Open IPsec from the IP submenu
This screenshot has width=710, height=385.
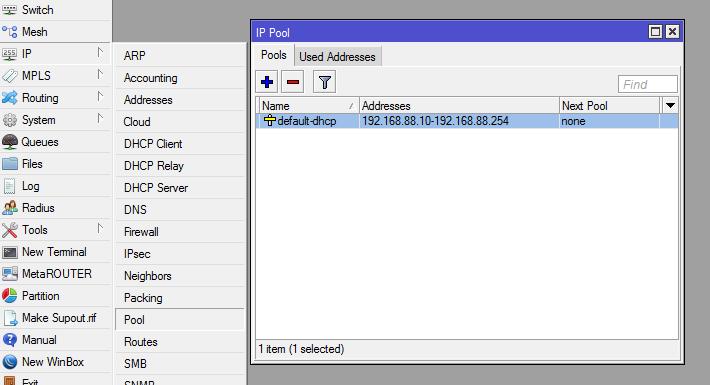(x=180, y=254)
